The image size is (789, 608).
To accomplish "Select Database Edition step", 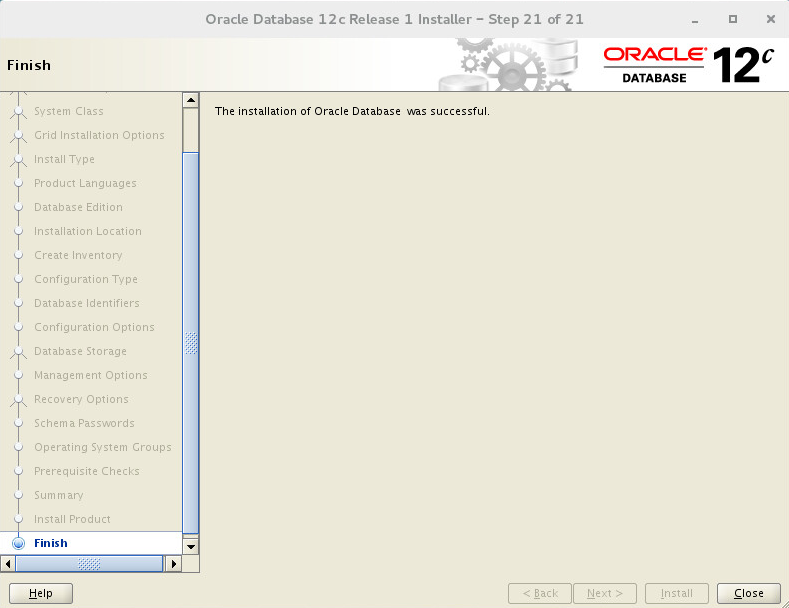I will pyautogui.click(x=78, y=207).
